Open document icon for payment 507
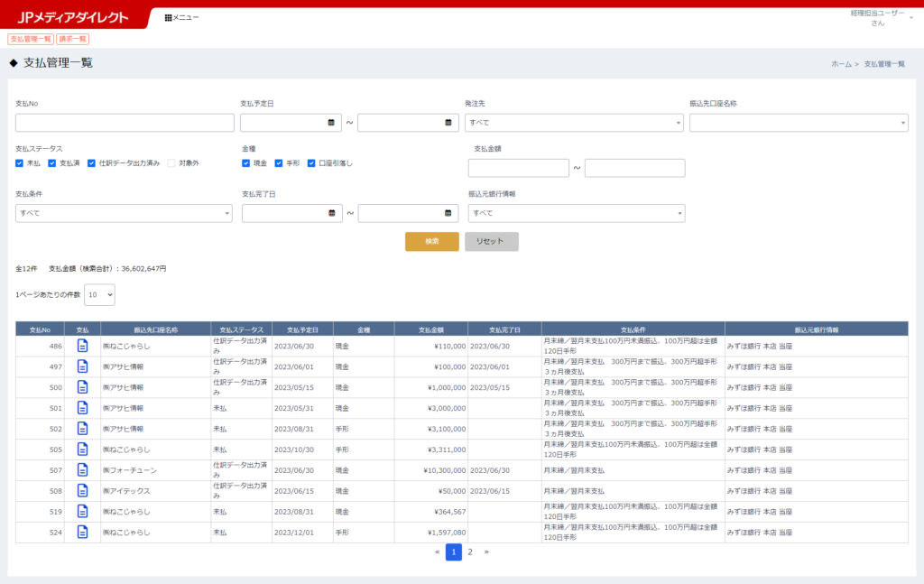The width and height of the screenshot is (924, 584). click(82, 469)
